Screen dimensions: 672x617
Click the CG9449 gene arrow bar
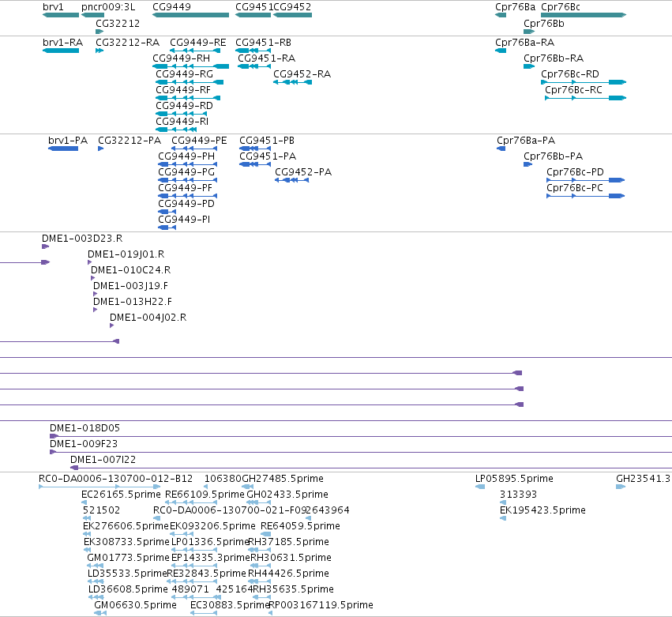coord(191,15)
